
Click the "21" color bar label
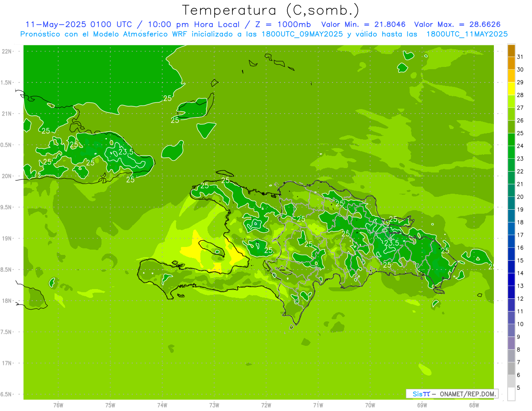pos(520,184)
